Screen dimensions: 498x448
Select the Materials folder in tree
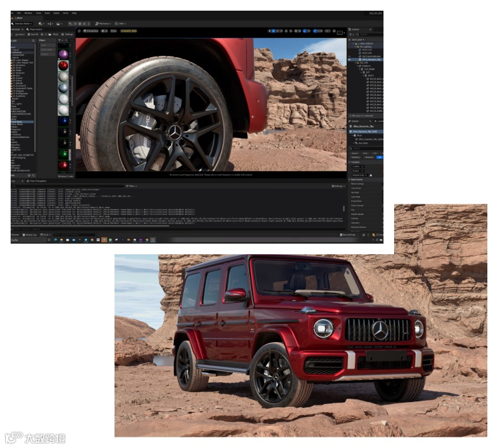[17, 53]
